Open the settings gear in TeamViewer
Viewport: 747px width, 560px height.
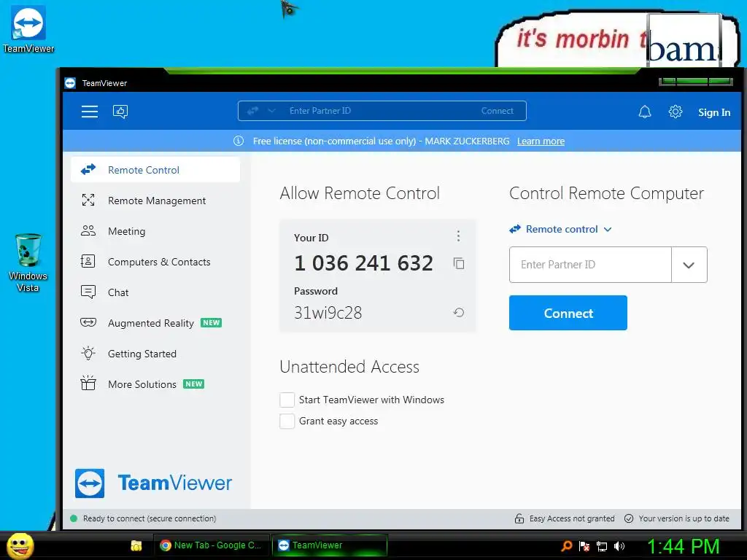(x=675, y=112)
